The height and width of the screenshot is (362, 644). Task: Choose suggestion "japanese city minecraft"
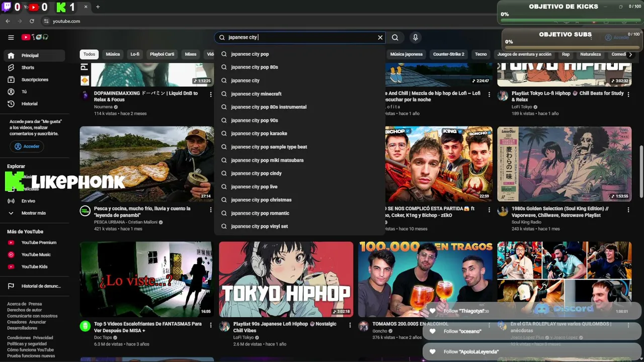tap(300, 94)
